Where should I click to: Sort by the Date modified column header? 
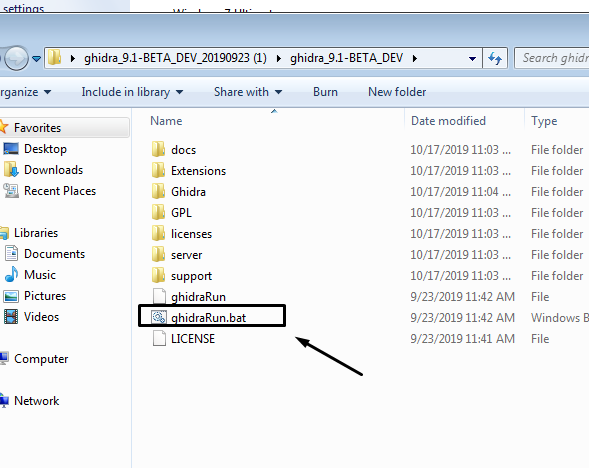pyautogui.click(x=448, y=121)
